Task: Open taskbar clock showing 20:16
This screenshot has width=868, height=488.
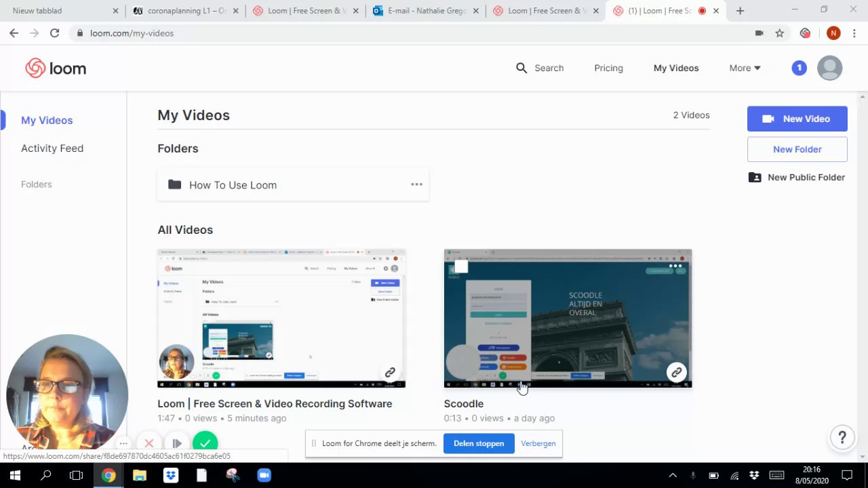Action: click(x=811, y=475)
